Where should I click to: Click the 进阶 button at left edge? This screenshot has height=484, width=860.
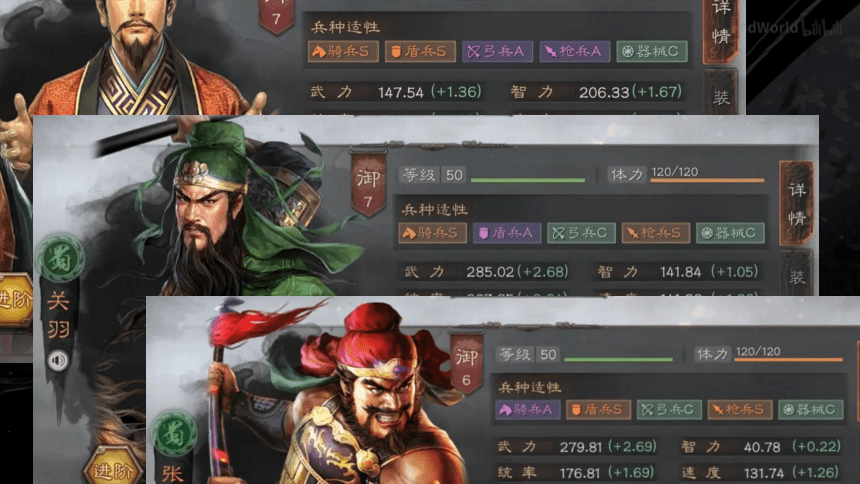point(15,300)
